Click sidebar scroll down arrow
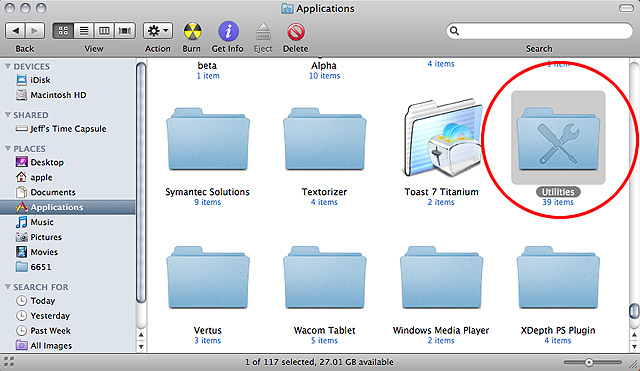Screen dimensions: 640x371 pos(141,347)
